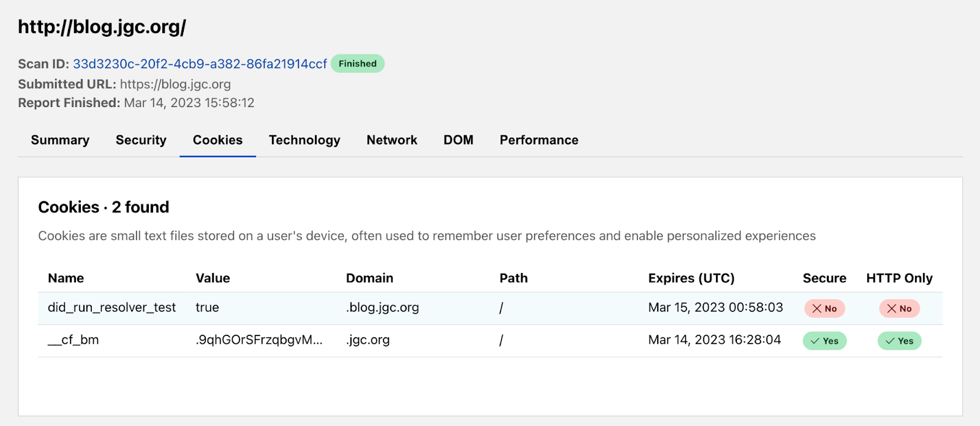This screenshot has width=980, height=426.
Task: Switch to the DOM tab
Action: pos(458,140)
